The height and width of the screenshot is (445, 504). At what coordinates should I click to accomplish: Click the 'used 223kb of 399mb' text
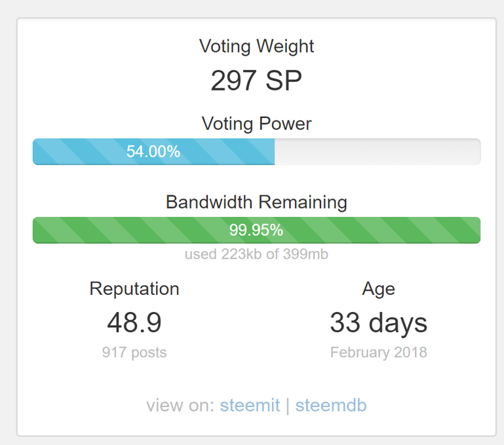click(256, 254)
